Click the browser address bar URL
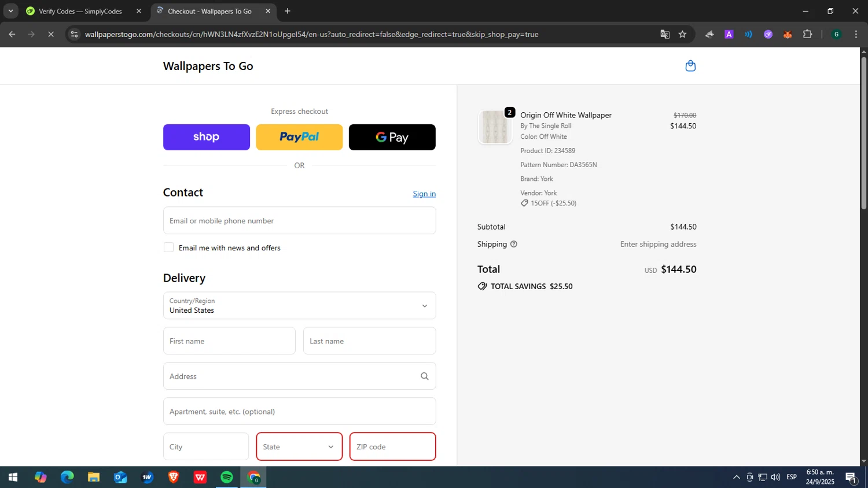The image size is (868, 488). [311, 34]
